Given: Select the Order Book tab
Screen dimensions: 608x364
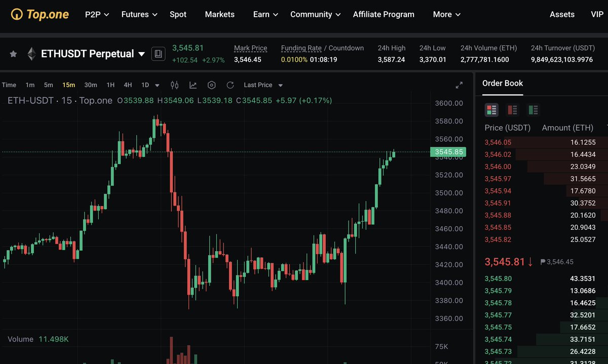Looking at the screenshot, I should point(503,83).
